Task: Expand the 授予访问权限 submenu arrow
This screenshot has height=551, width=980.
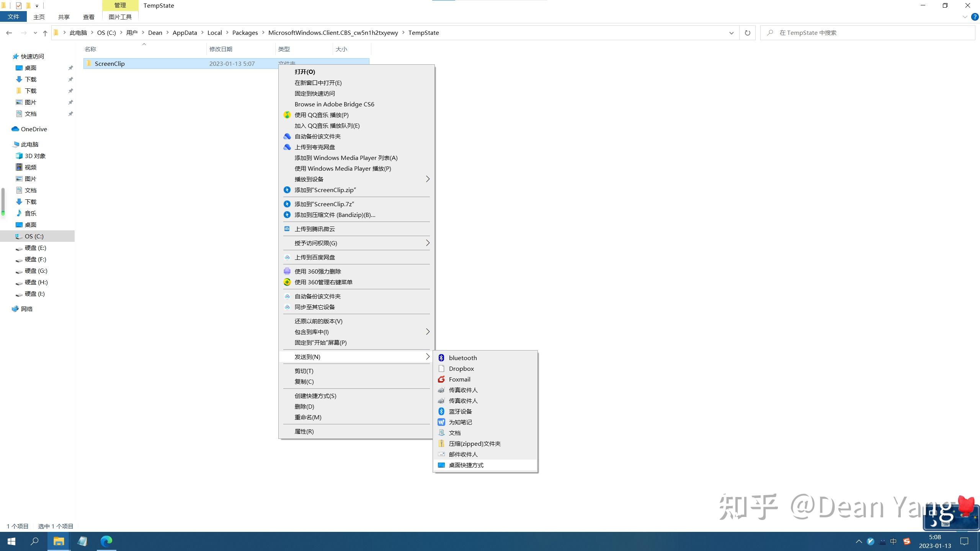Action: click(x=428, y=243)
